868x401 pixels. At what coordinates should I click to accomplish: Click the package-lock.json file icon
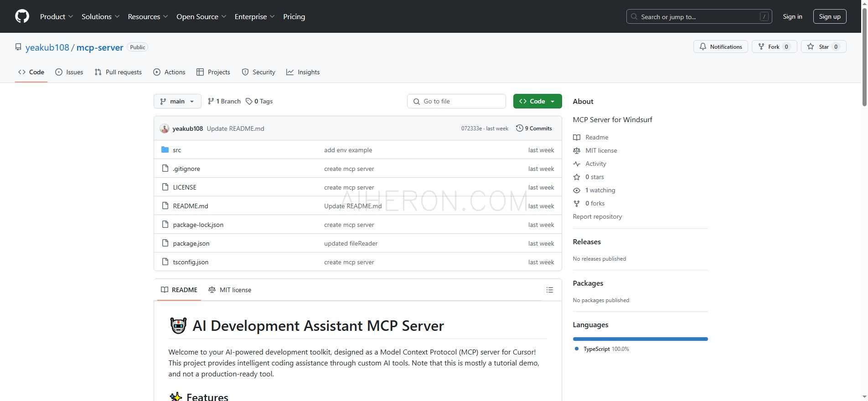[x=165, y=225]
